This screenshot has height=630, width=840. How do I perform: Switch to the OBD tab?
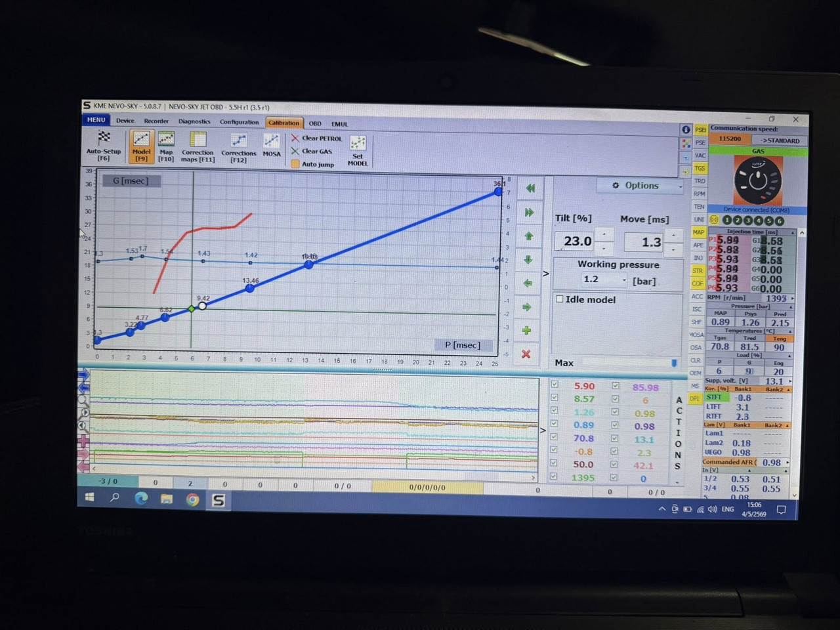(315, 123)
